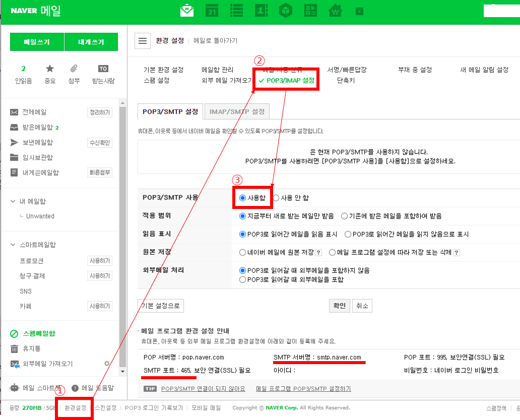Open 메일함 관리 menu item

click(x=217, y=69)
